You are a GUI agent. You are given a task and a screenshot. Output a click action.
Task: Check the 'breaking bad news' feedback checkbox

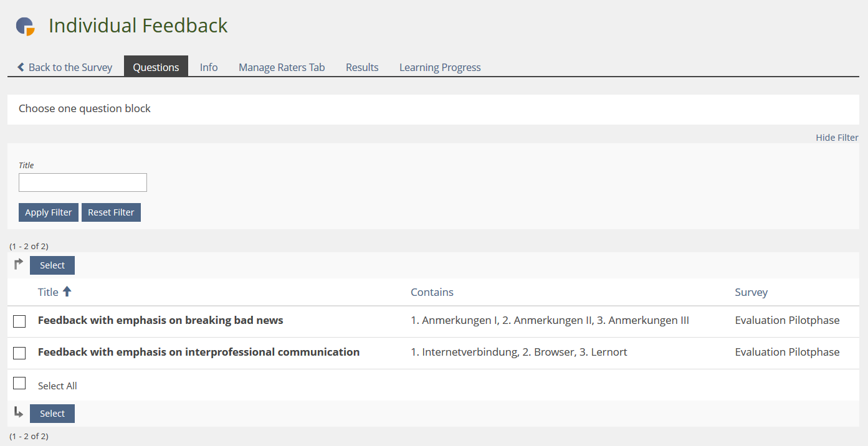19,321
